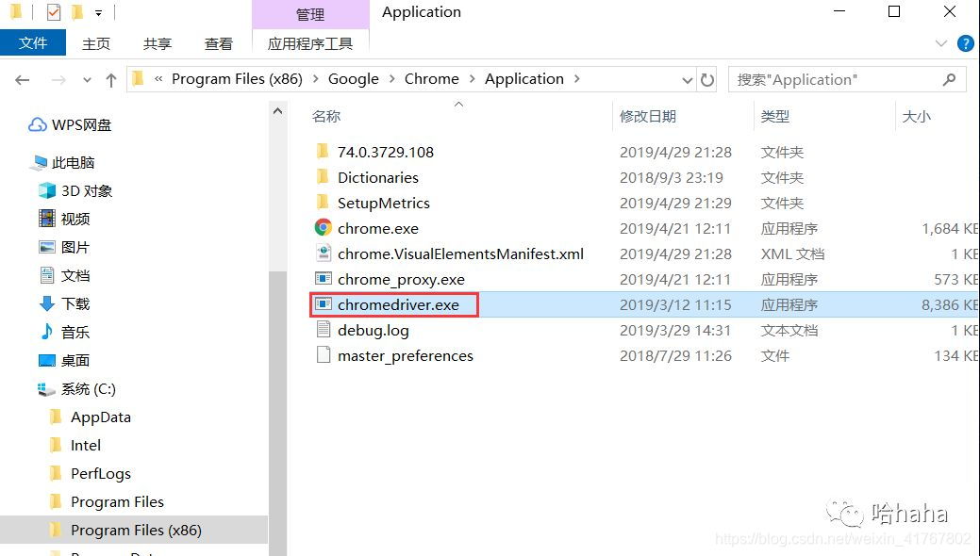Viewport: 980px width, 556px height.
Task: Open quick access toolbar customize dropdown
Action: pos(99,12)
